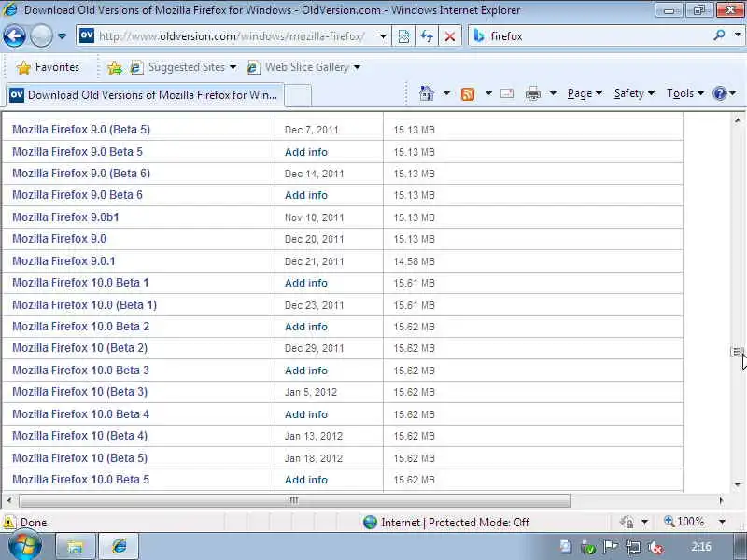Click Add info for Firefox 9.0 Beta 5
This screenshot has width=747, height=560.
(x=306, y=152)
